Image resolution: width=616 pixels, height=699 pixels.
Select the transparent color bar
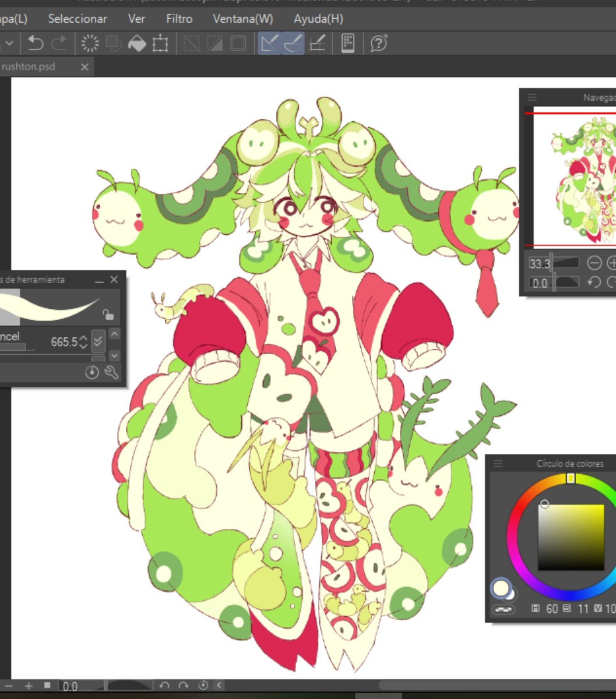pyautogui.click(x=503, y=609)
